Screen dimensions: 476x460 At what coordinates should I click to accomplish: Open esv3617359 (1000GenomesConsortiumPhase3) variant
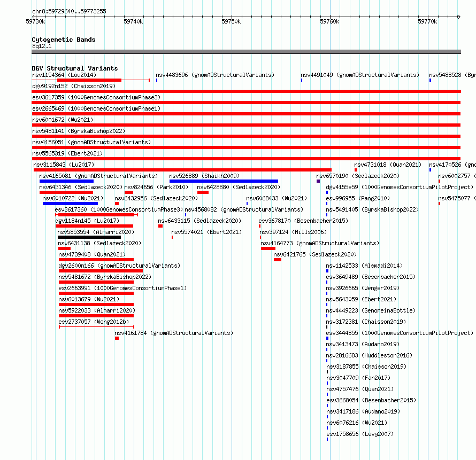(x=96, y=97)
